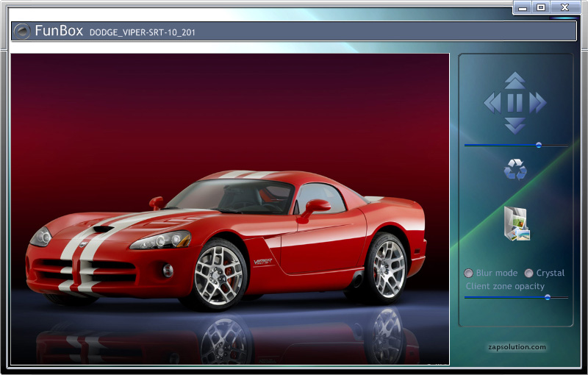The image size is (588, 375).
Task: Click the right double-arrow next button
Action: click(x=538, y=103)
